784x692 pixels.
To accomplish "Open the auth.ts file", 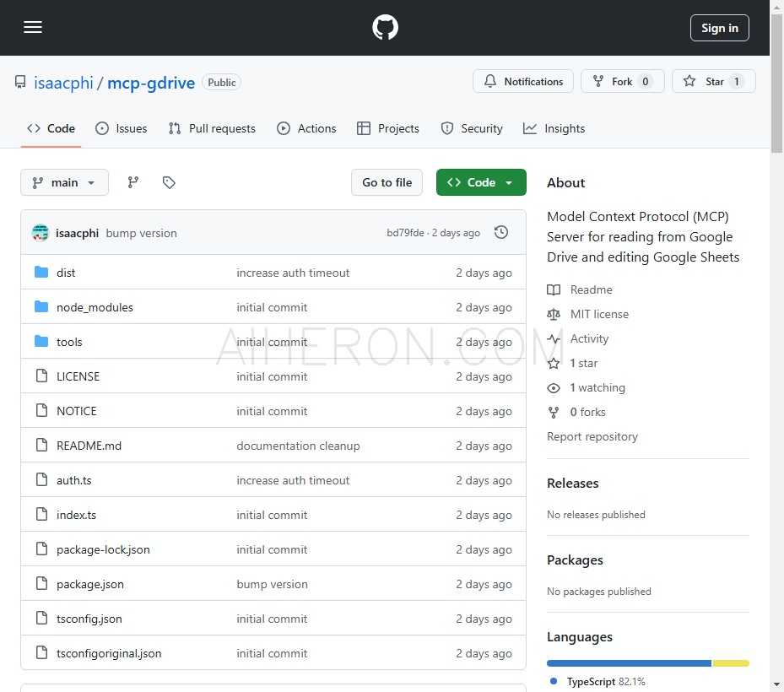I will coord(73,480).
